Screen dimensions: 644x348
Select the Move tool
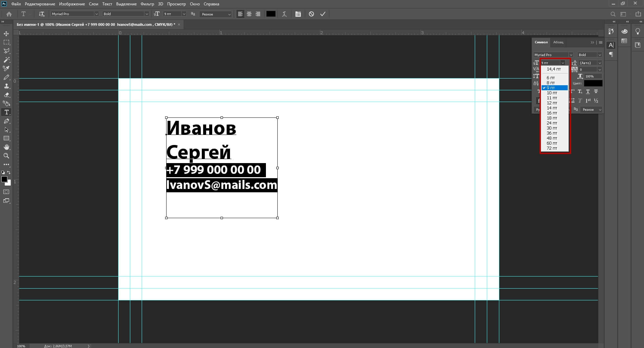pos(6,34)
